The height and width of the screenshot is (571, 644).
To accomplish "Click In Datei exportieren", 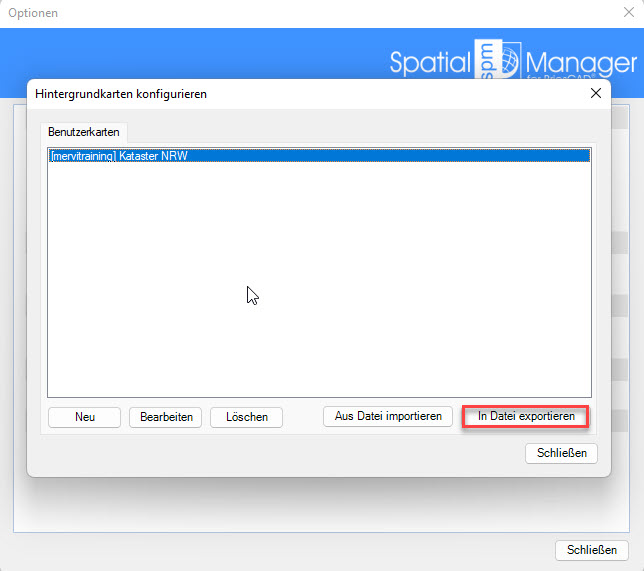I will (526, 416).
